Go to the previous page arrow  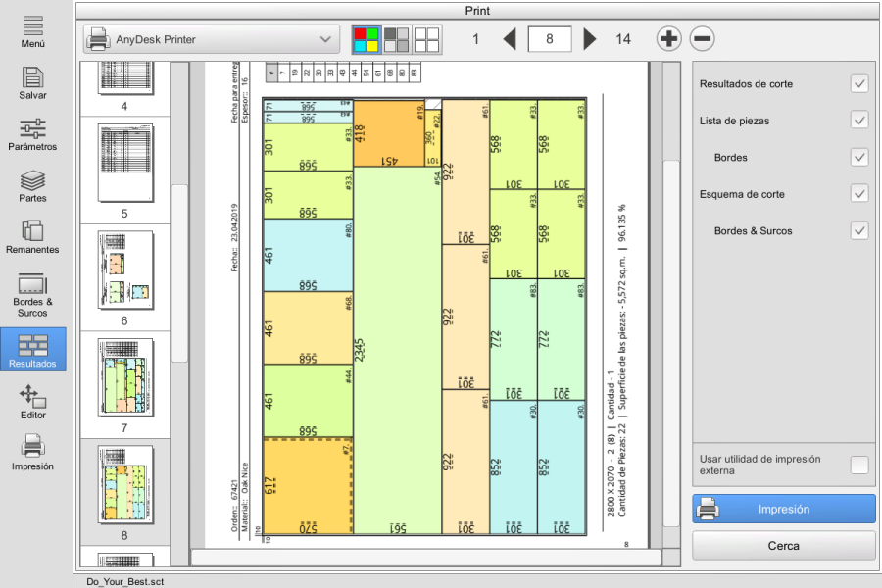[510, 39]
